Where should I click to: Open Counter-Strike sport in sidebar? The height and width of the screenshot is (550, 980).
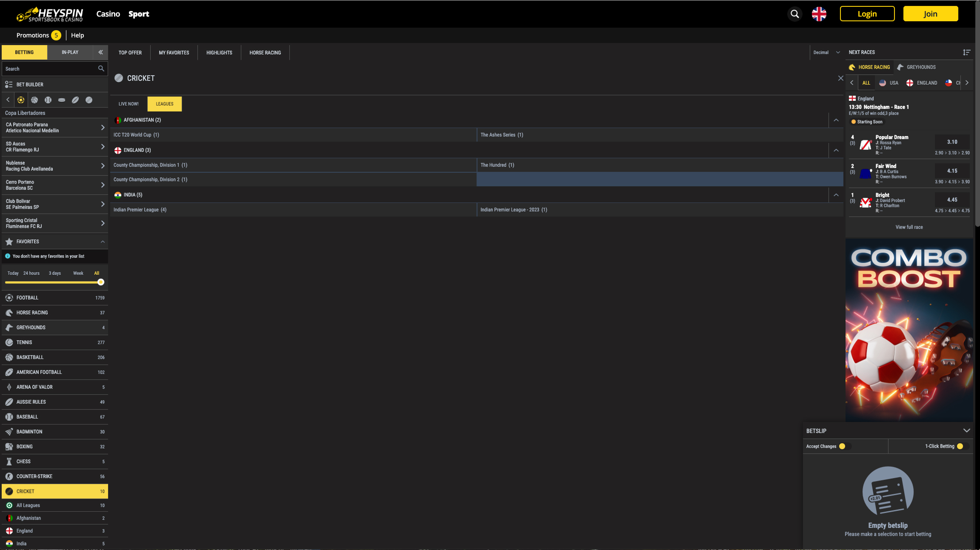[55, 476]
